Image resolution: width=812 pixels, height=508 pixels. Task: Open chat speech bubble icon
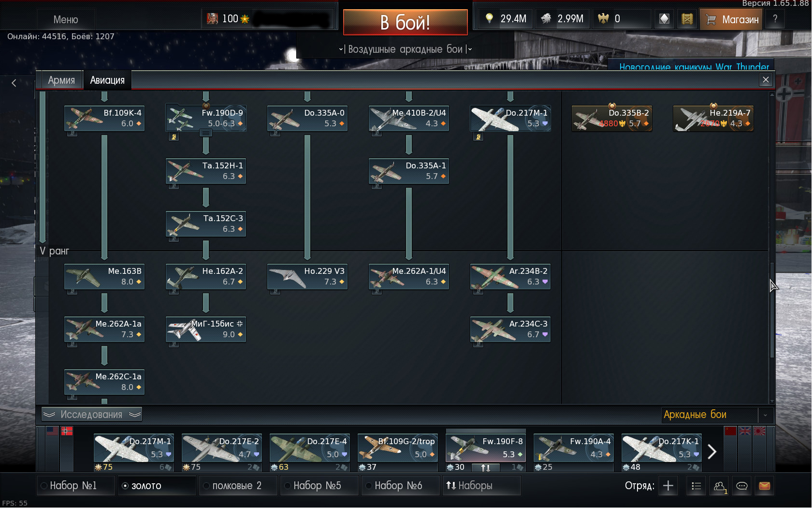[742, 486]
